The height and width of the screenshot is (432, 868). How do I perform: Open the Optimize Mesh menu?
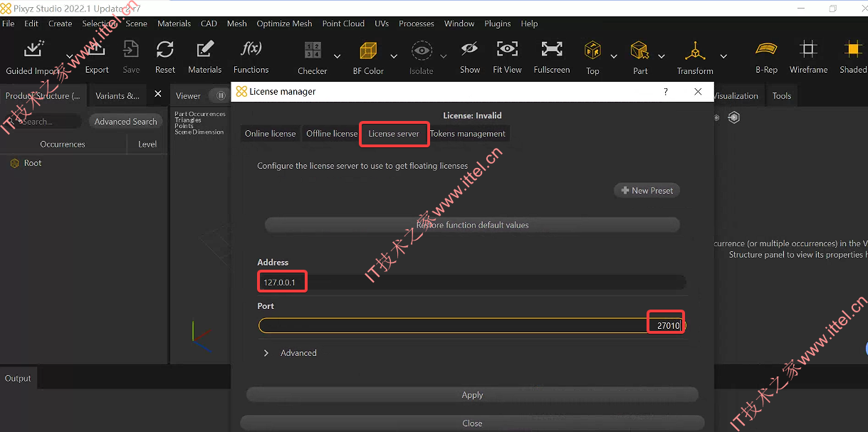284,23
